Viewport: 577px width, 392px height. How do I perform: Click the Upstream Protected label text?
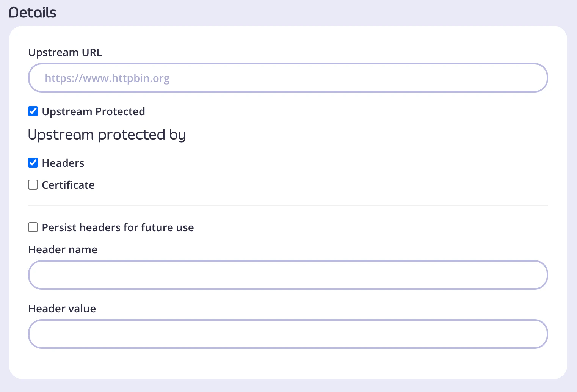[93, 111]
